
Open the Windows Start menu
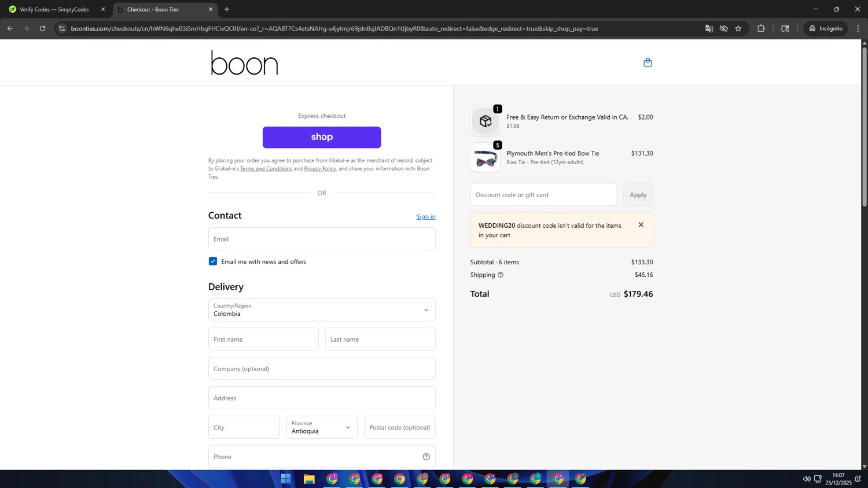(286, 479)
